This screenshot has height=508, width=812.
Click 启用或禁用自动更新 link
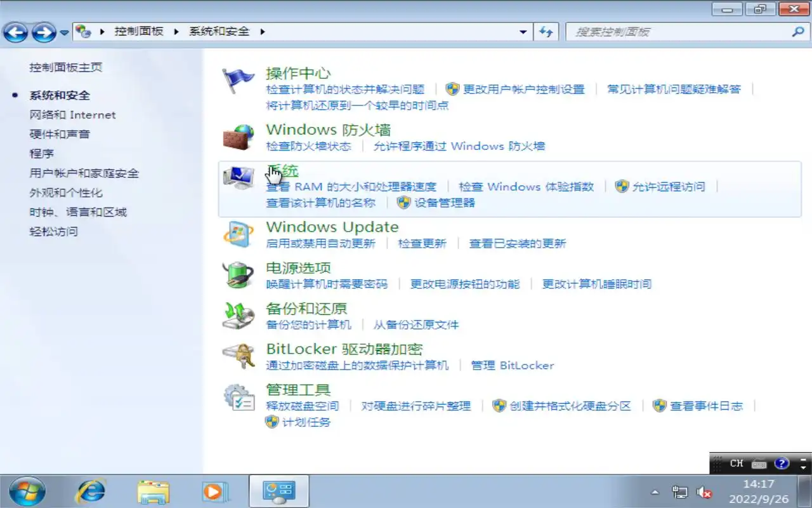pos(320,243)
